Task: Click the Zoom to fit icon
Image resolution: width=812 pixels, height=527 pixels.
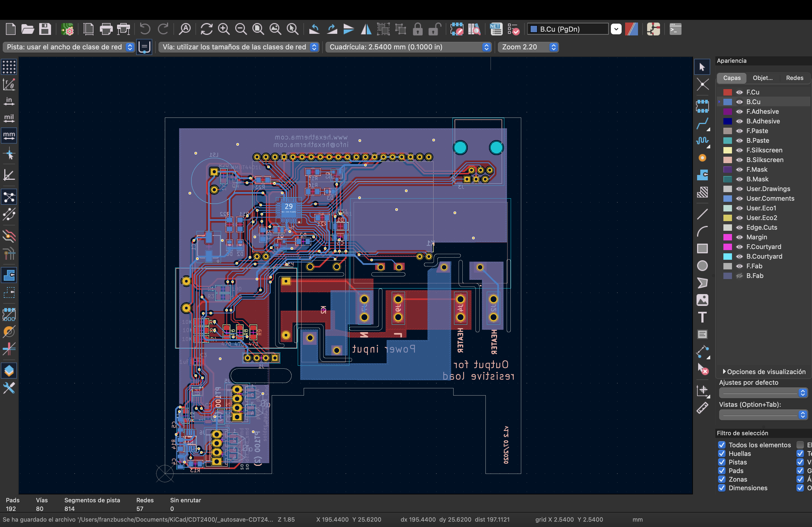Action: [258, 29]
